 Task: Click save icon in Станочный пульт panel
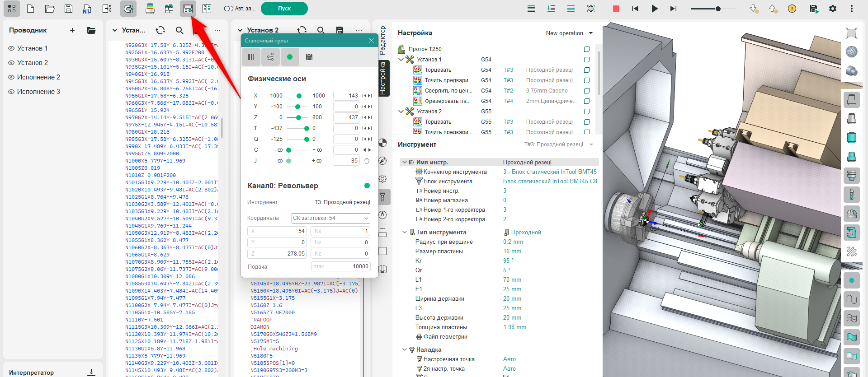pyautogui.click(x=309, y=57)
